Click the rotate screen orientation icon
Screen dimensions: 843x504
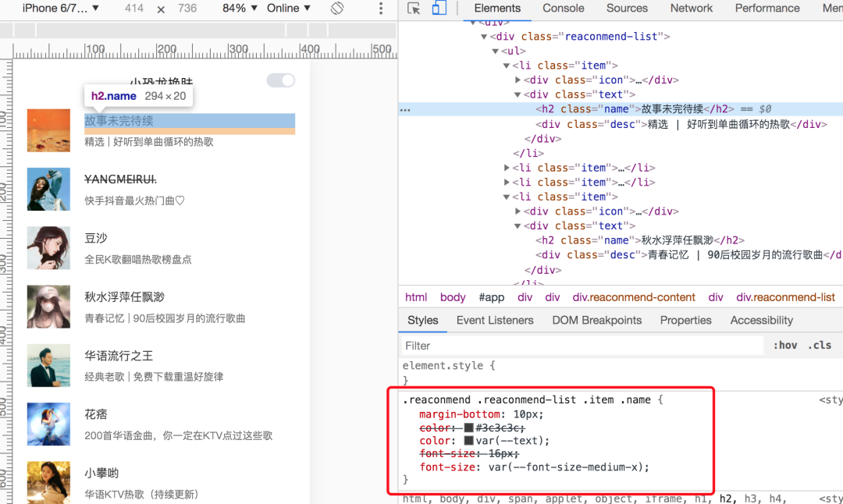click(337, 8)
